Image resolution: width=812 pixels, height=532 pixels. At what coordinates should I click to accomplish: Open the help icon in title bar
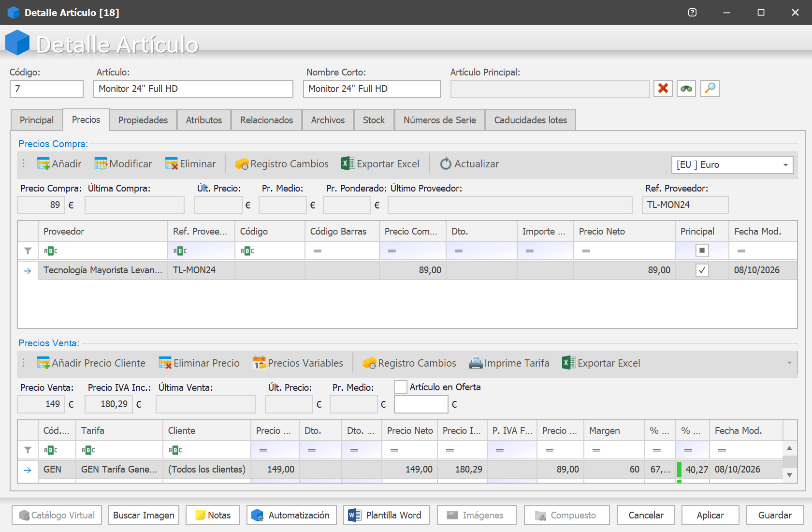pos(692,13)
